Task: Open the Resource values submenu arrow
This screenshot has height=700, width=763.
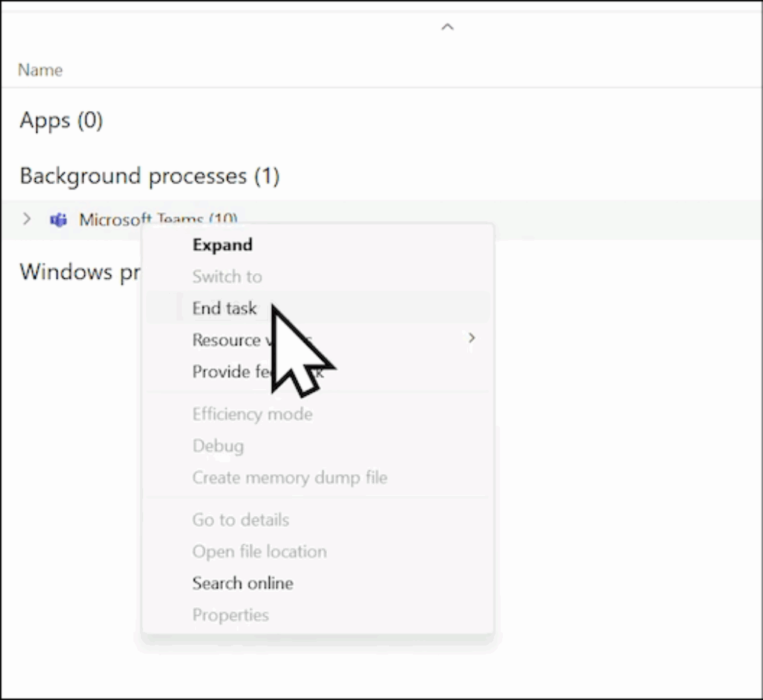Action: 471,338
